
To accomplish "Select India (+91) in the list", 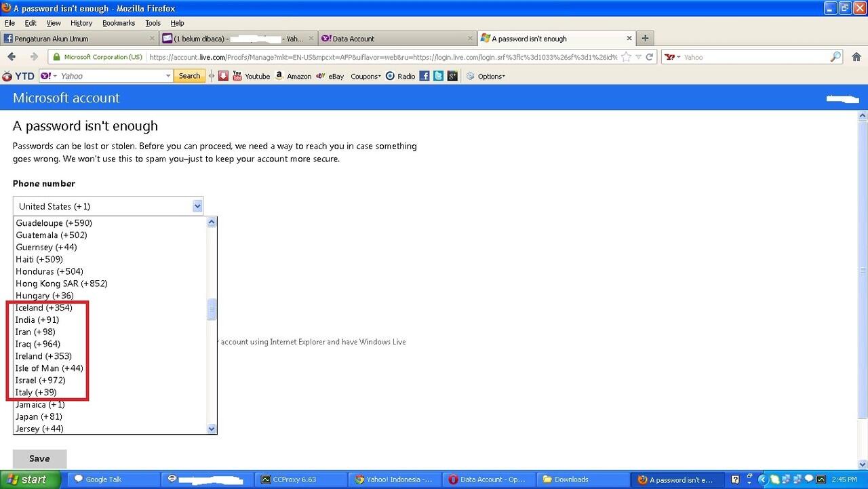I will (x=110, y=320).
